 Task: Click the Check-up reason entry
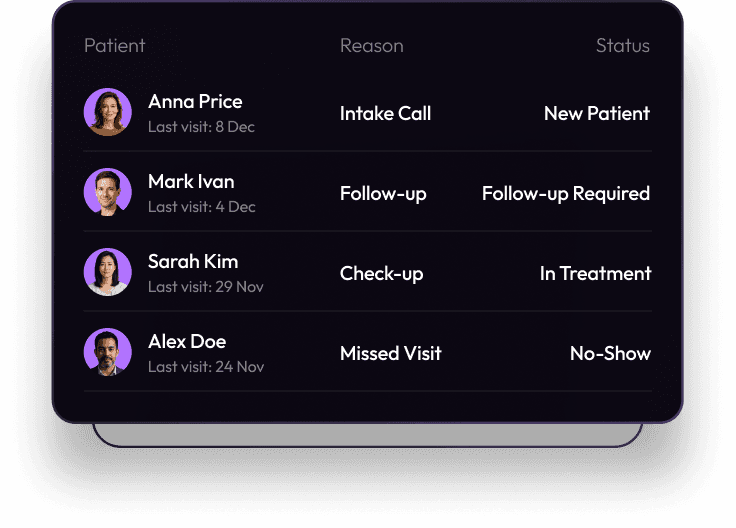coord(381,274)
